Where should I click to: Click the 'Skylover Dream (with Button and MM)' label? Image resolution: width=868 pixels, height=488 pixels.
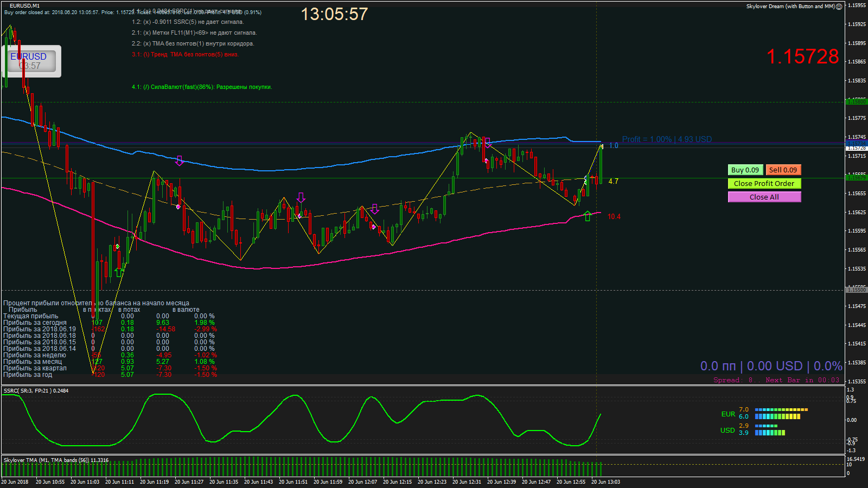(790, 7)
